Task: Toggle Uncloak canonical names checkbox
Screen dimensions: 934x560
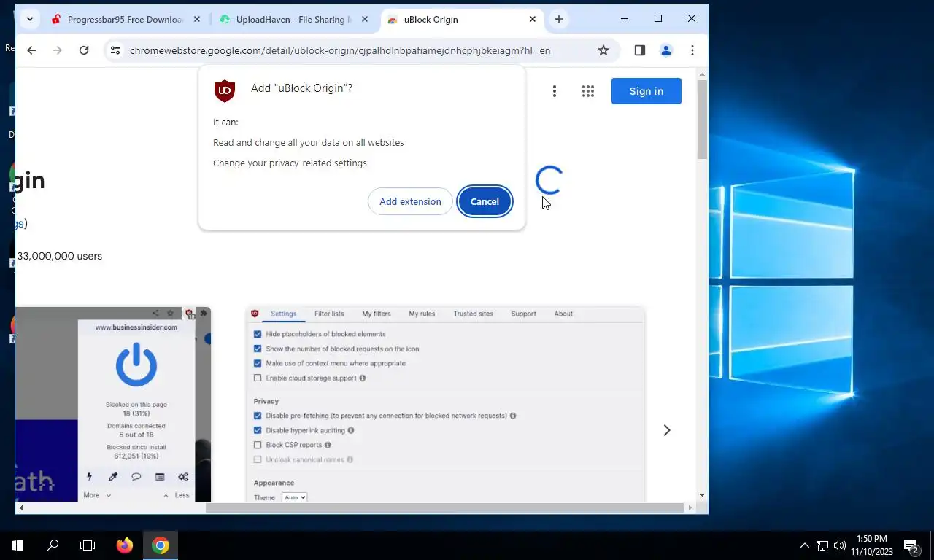Action: coord(258,459)
